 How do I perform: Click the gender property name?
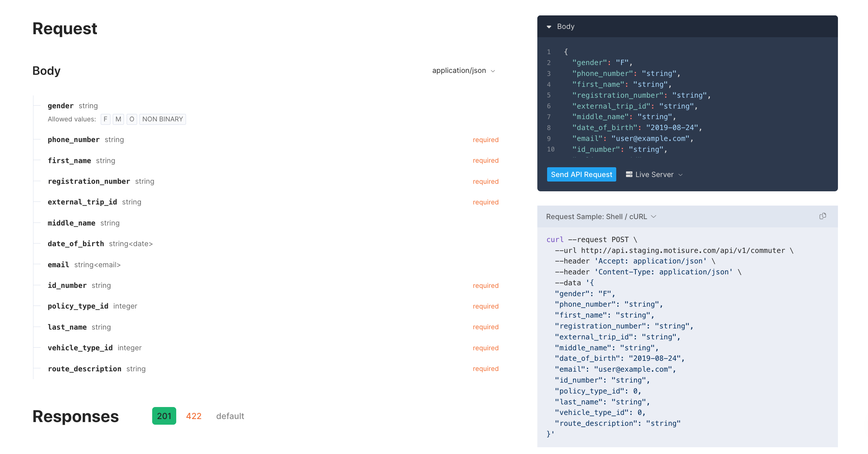tap(60, 106)
